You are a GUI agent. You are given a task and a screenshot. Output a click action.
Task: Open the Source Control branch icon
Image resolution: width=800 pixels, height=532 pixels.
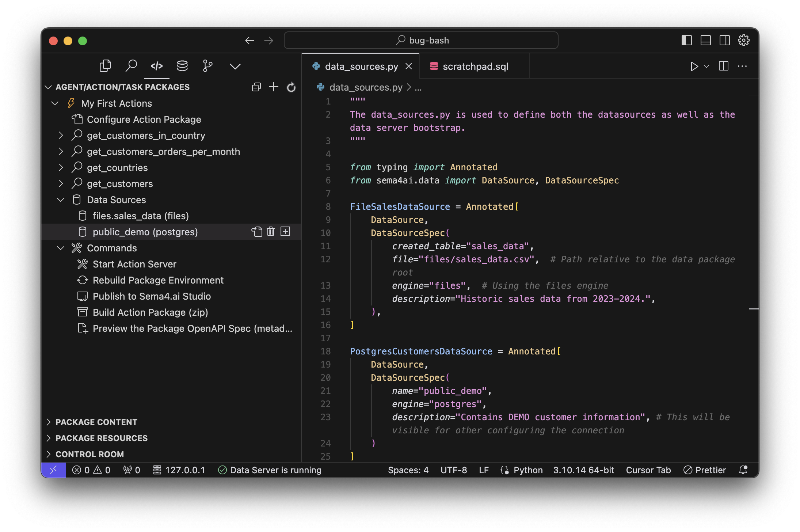(207, 66)
